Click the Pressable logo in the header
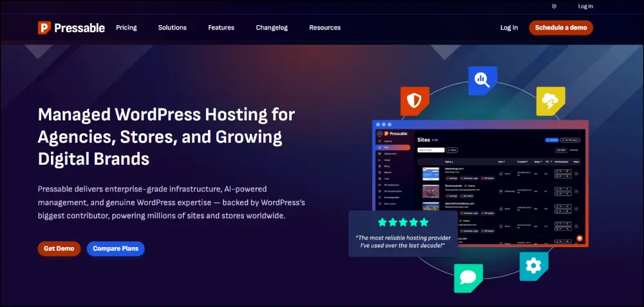The height and width of the screenshot is (307, 644). tap(71, 28)
